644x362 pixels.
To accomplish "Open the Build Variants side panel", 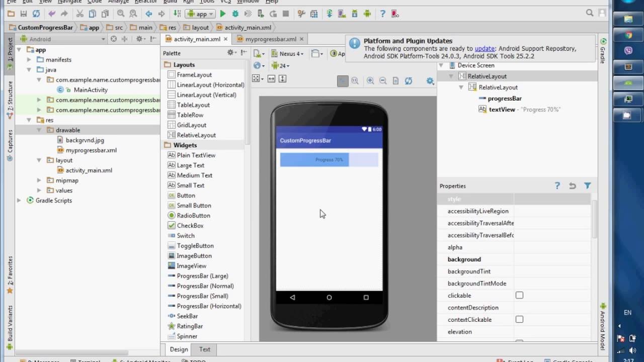I will tap(10, 327).
